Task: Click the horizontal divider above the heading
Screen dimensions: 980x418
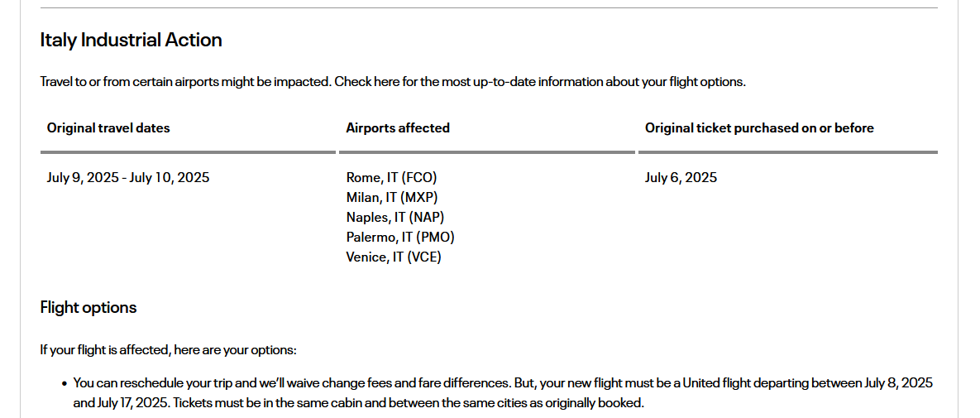Action: [489, 8]
